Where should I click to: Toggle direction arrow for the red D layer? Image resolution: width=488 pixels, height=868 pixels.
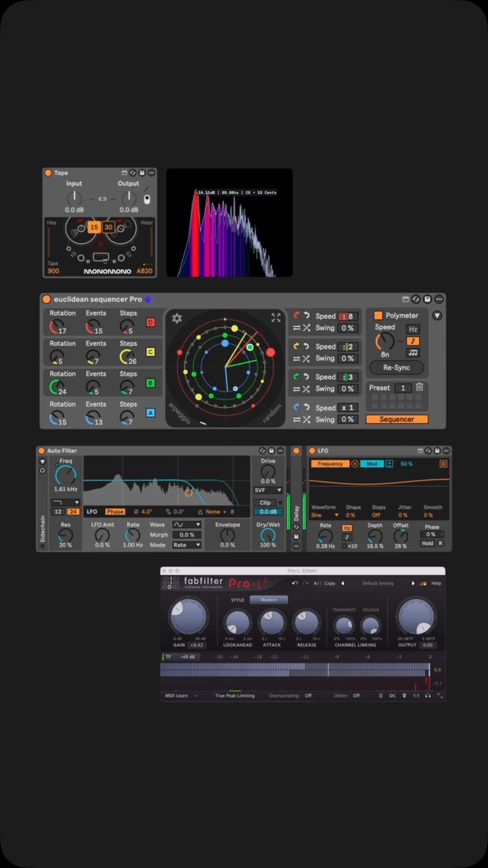(x=296, y=316)
